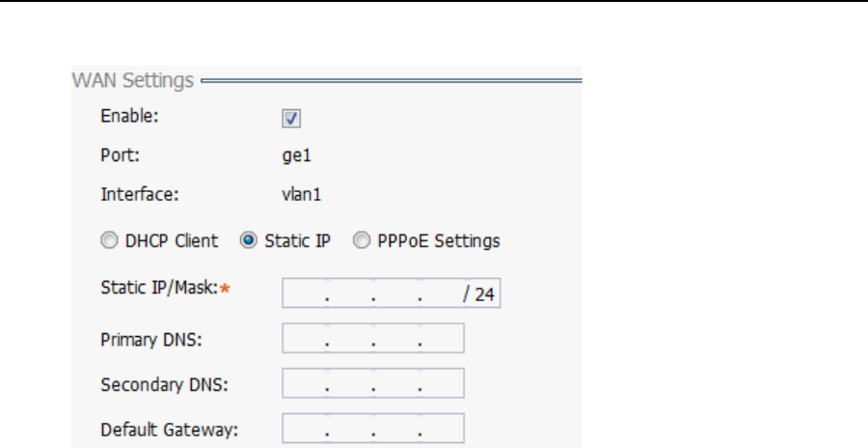Select the PPPoE Settings radio button

pos(362,240)
